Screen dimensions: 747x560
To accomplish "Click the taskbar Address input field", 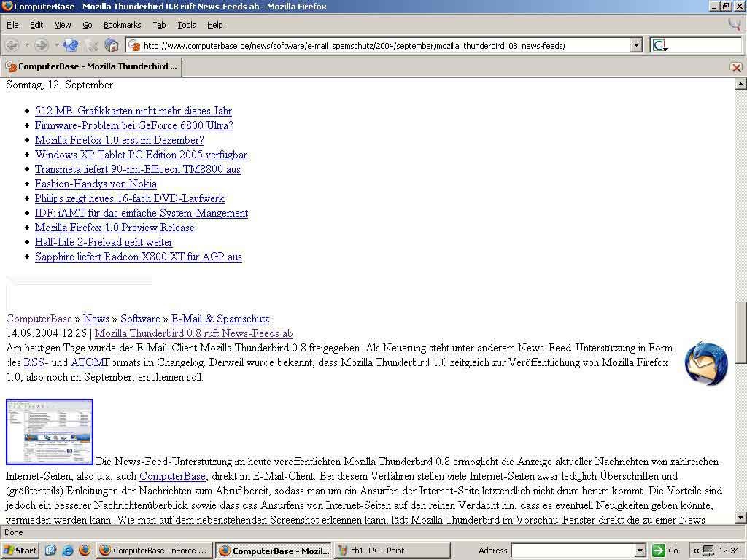I will [x=573, y=551].
